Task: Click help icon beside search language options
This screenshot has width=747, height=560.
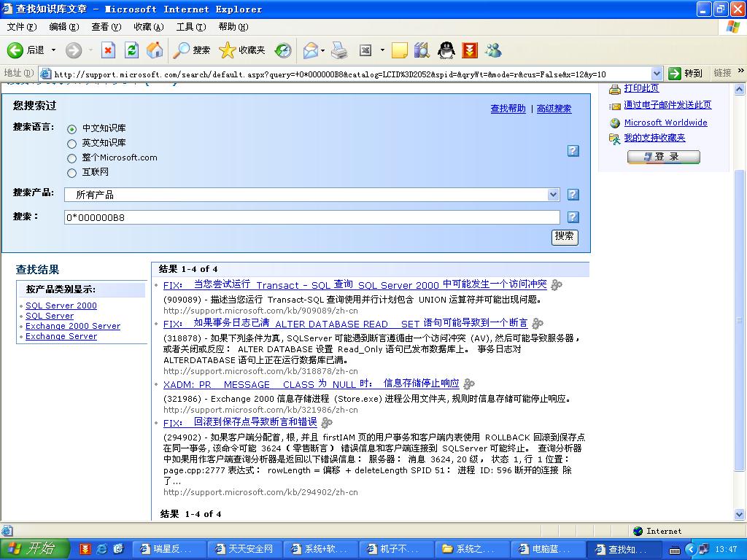Action: point(573,151)
